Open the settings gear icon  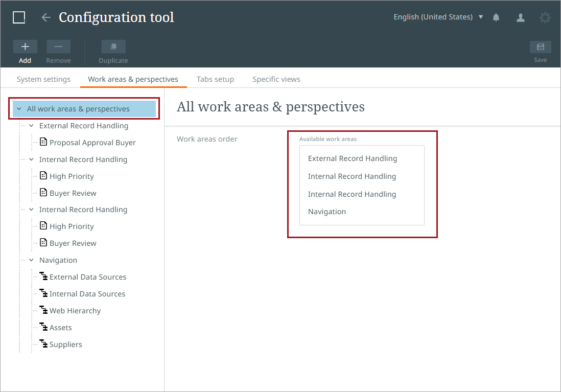[545, 17]
